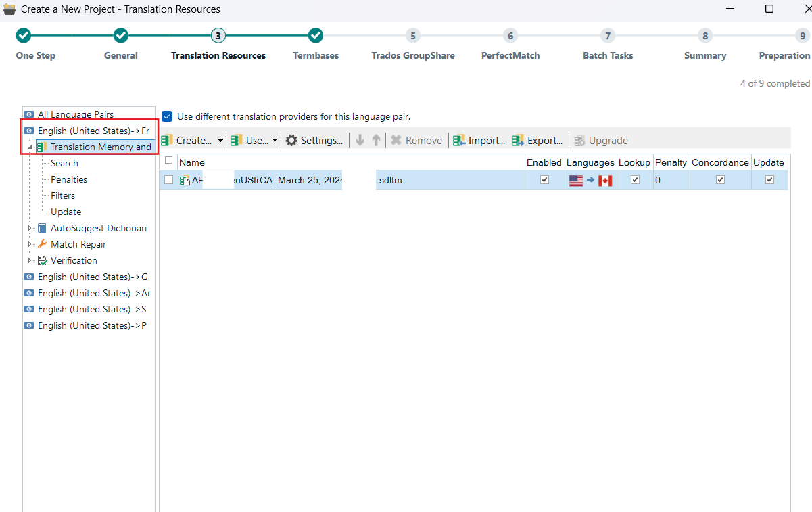Sort by the Name column header

pos(350,162)
